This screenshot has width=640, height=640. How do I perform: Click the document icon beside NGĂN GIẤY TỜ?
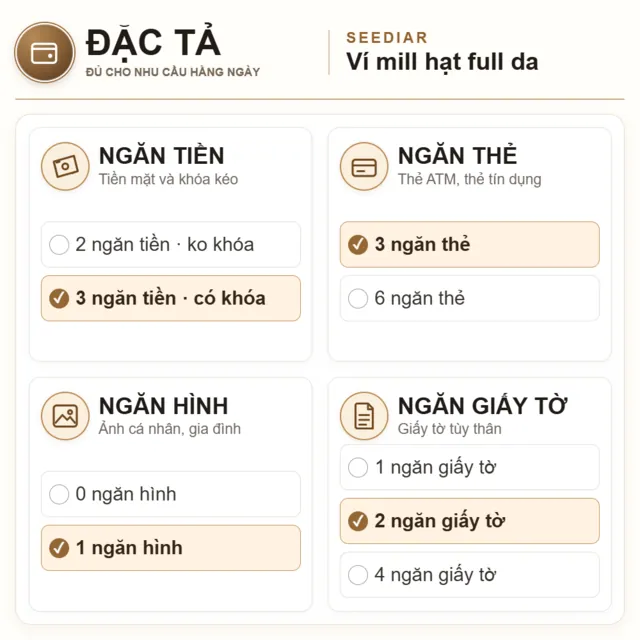[x=364, y=416]
